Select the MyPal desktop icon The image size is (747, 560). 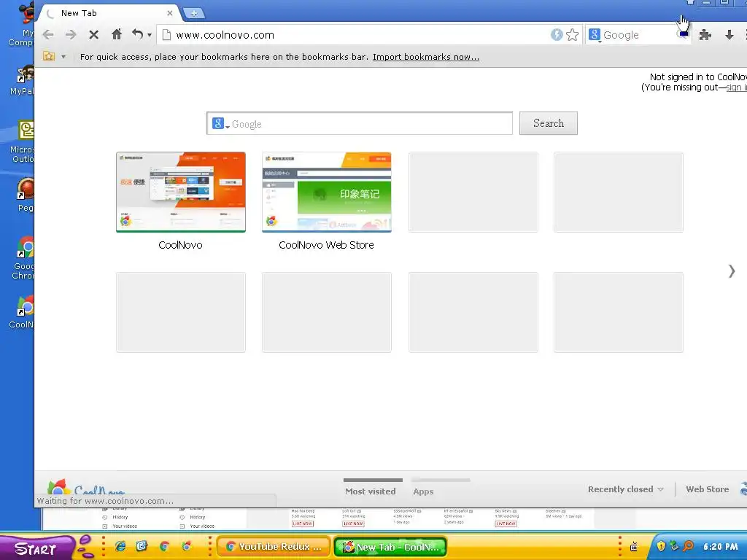(x=23, y=80)
